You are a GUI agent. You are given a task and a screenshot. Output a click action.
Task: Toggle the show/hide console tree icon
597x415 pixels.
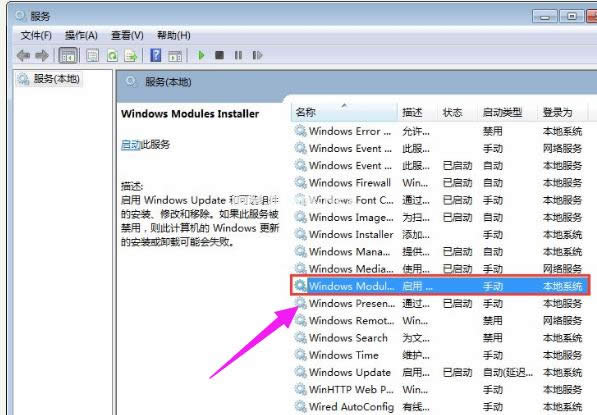point(68,56)
